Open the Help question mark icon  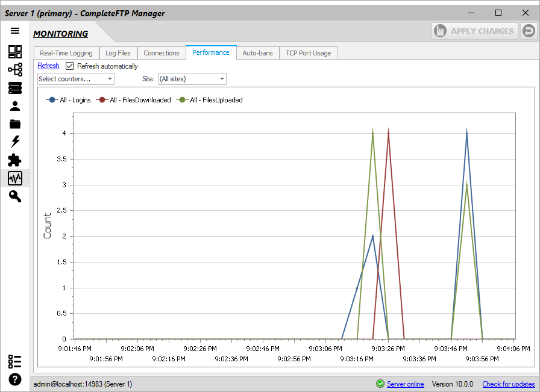pos(15,379)
